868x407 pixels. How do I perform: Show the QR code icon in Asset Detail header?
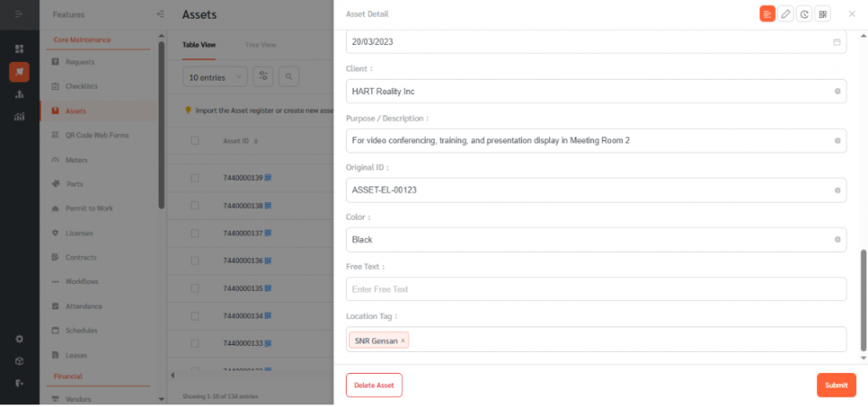tap(822, 14)
